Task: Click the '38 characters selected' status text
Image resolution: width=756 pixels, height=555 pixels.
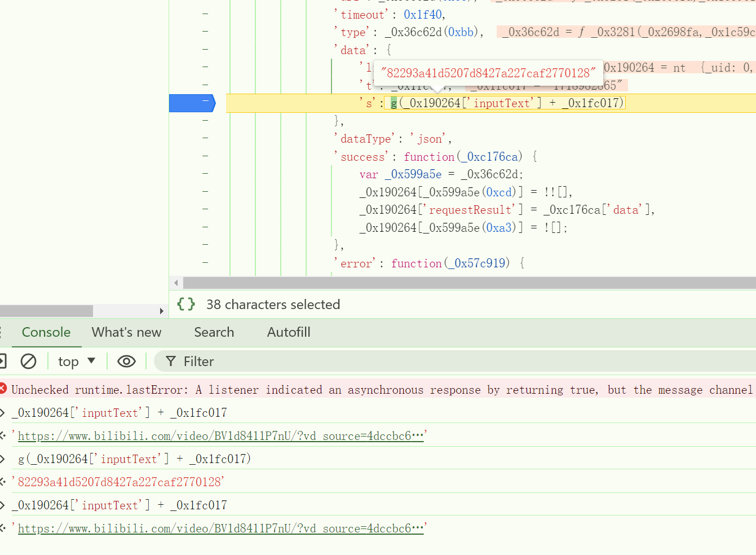Action: coord(273,305)
